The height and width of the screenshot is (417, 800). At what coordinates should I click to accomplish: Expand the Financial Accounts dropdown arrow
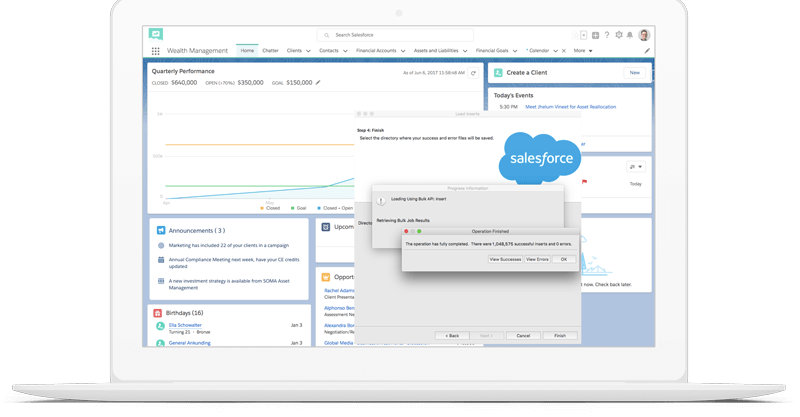point(403,50)
